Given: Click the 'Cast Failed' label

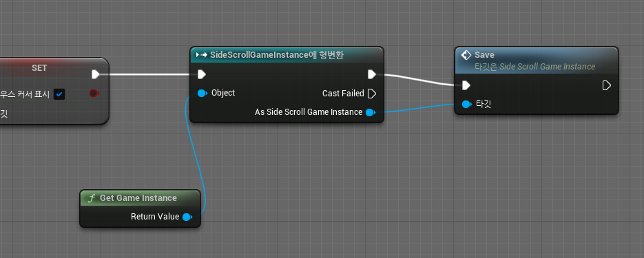Looking at the screenshot, I should click(343, 94).
